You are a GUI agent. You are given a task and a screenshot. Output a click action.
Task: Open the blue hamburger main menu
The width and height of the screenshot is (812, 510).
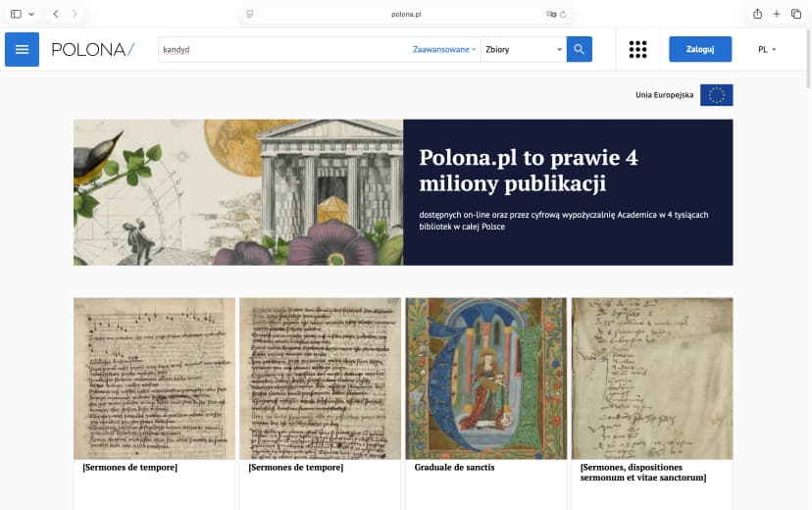(x=22, y=49)
